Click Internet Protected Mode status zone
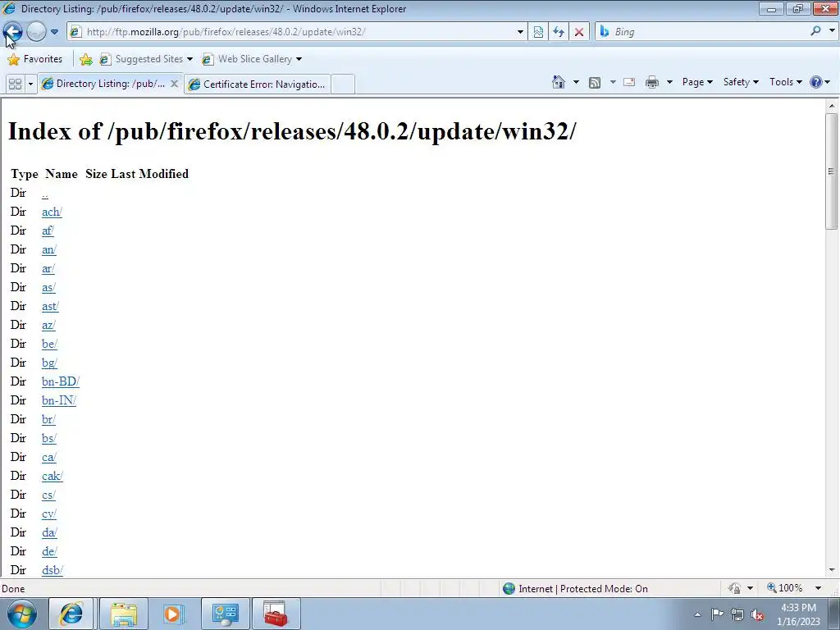Image resolution: width=840 pixels, height=630 pixels. point(576,589)
